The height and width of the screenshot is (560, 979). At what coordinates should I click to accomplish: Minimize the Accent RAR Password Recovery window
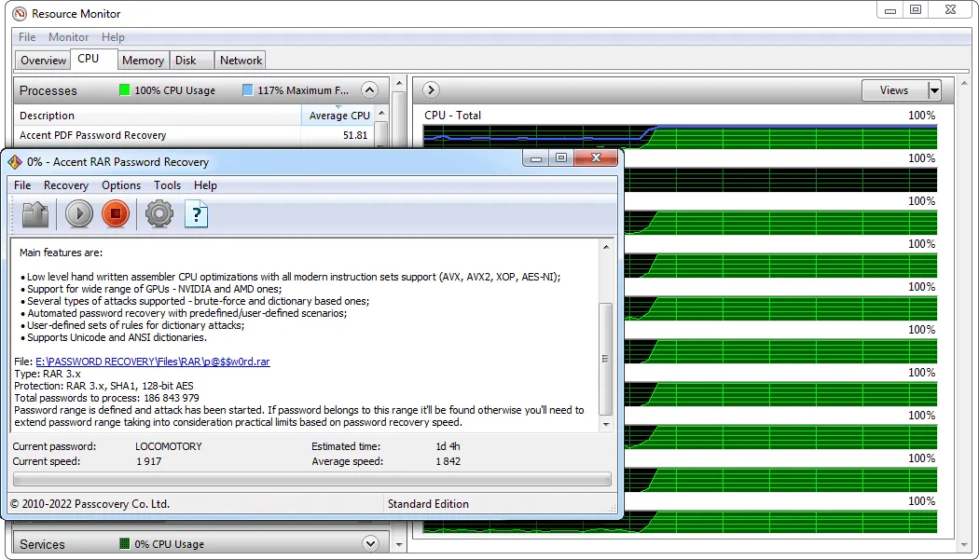[536, 158]
